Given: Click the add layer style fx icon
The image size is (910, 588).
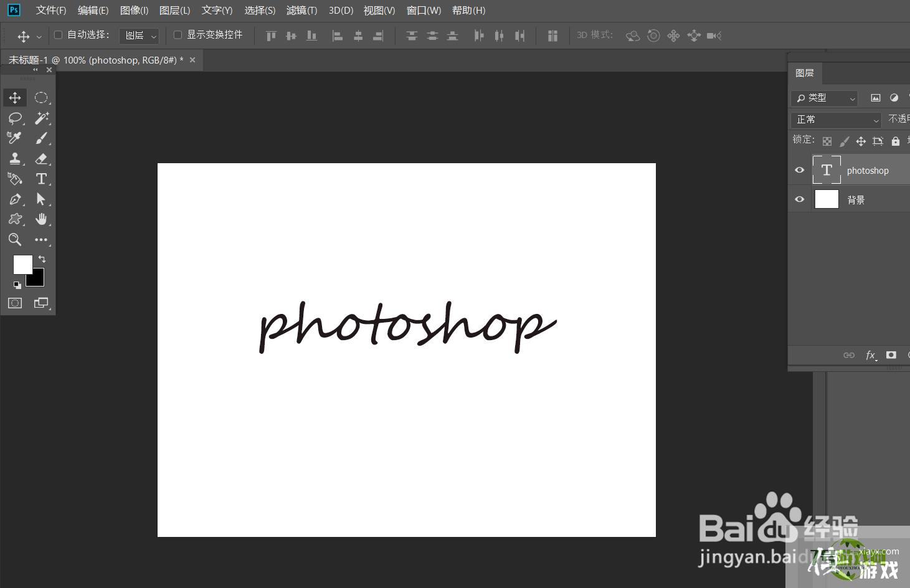Looking at the screenshot, I should point(871,355).
